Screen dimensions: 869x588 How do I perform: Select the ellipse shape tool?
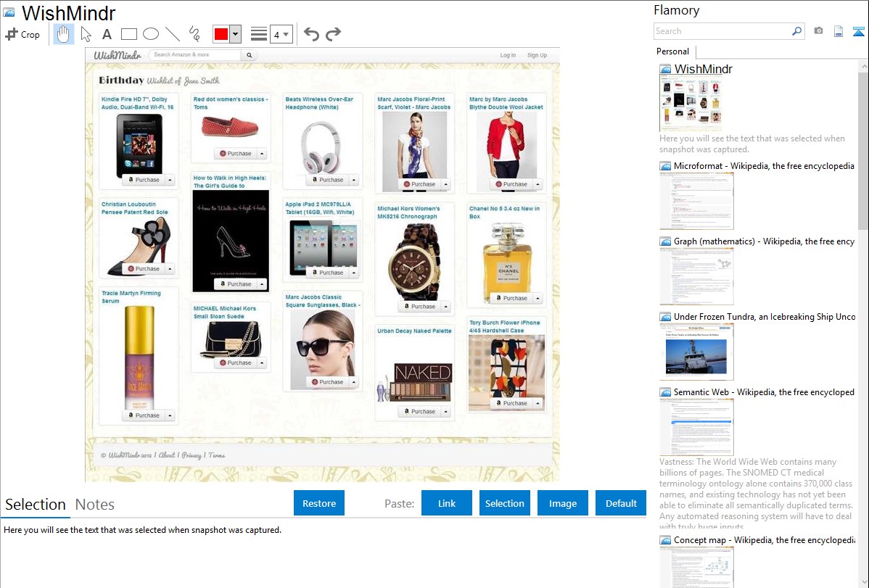point(151,34)
